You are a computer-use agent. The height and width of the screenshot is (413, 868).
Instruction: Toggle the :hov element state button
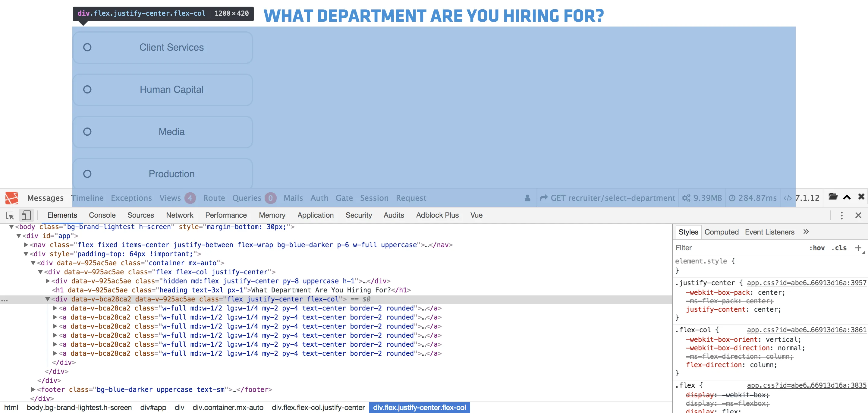[816, 248]
